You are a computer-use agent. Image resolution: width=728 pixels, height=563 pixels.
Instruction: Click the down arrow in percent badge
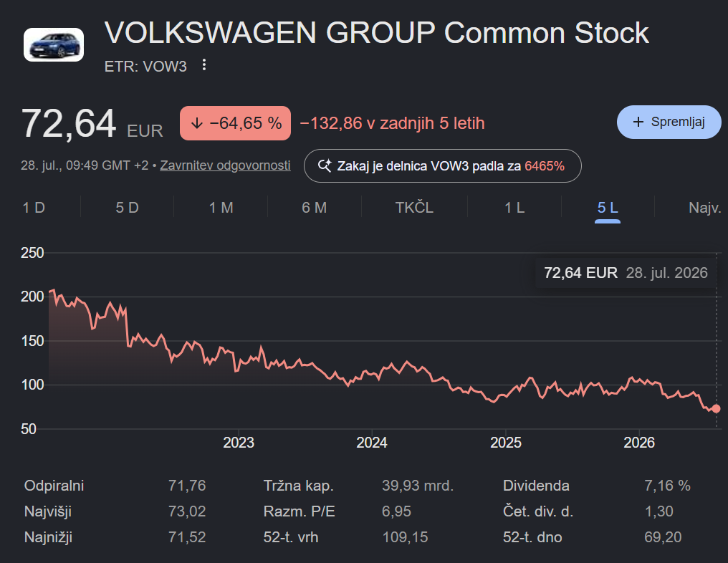point(197,123)
